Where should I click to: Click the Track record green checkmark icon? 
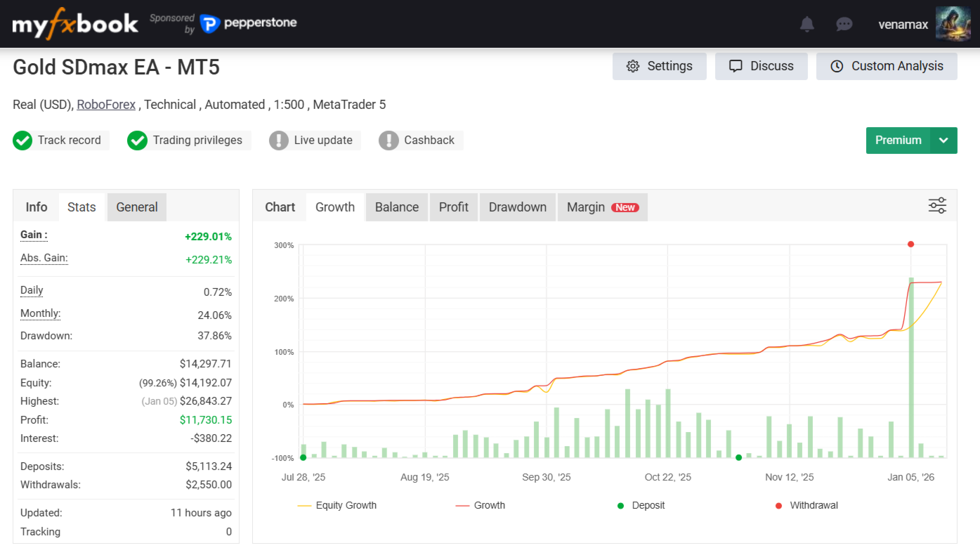coord(22,141)
